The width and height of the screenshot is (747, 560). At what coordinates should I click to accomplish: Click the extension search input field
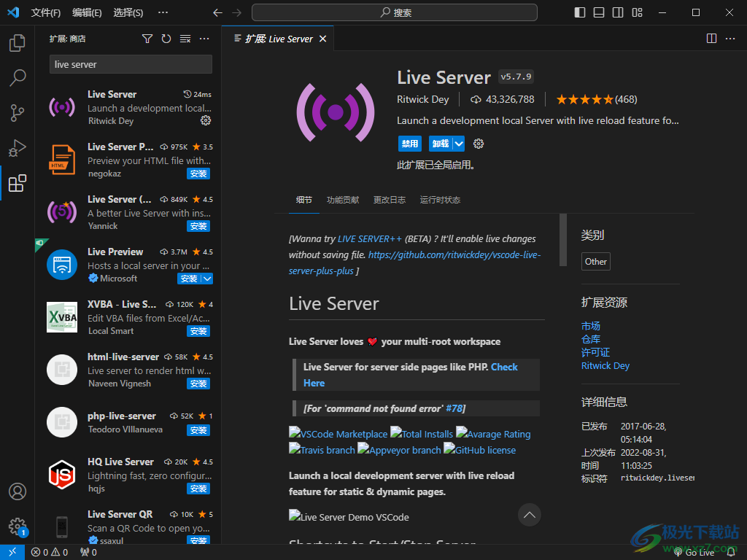(131, 64)
